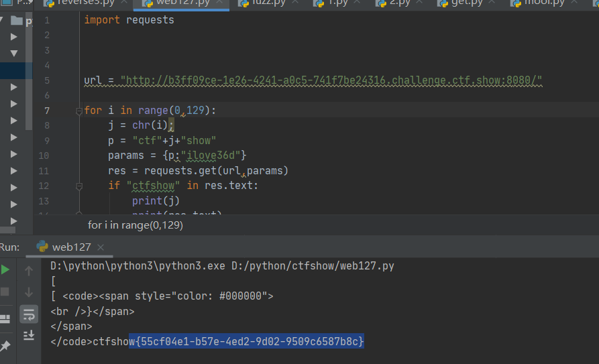The image size is (599, 364).
Task: Click the 'j = chr(i);' code line
Action: (x=141, y=125)
